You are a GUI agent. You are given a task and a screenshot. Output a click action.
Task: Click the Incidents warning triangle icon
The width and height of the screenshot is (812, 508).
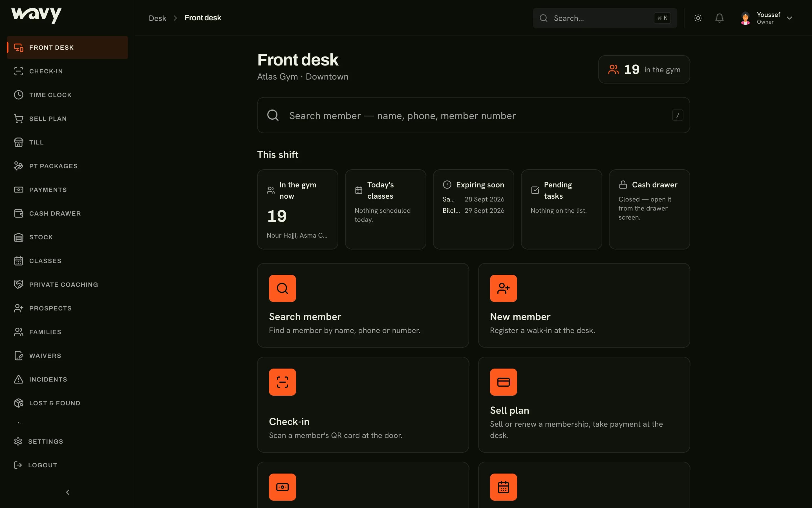18,379
